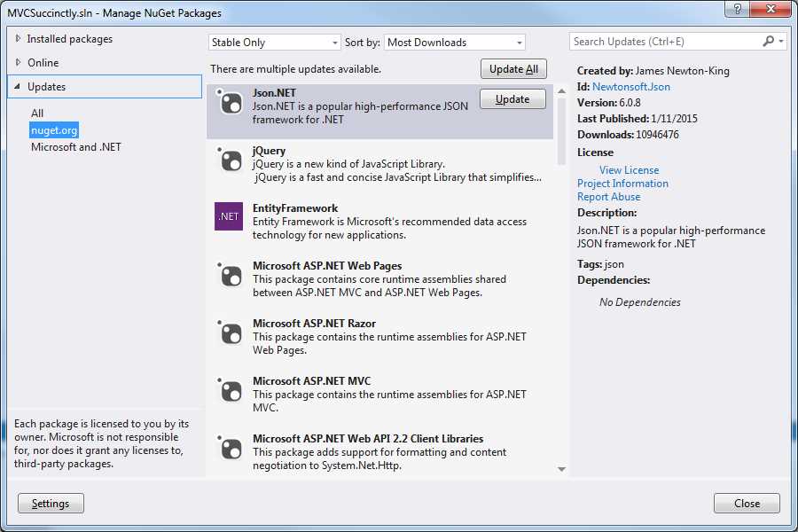The width and height of the screenshot is (798, 532).
Task: Click the Update All button
Action: [x=513, y=69]
